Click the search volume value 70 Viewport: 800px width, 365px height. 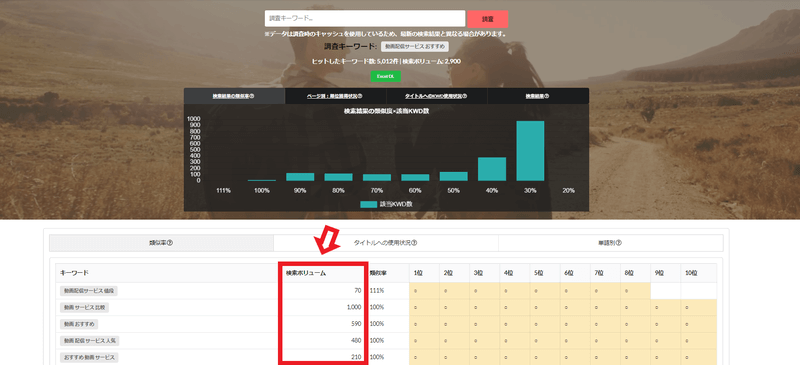tap(358, 291)
